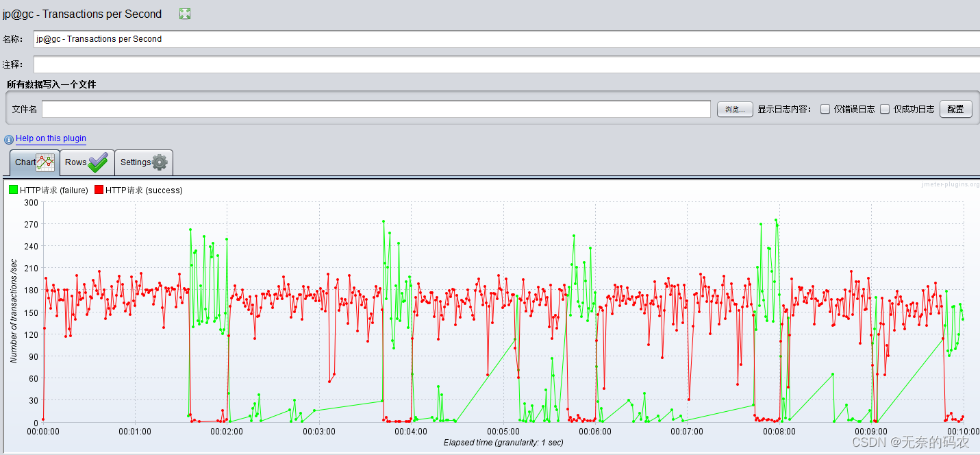Click the 文件名 filename input field
Viewport: 980px width, 455px height.
point(376,109)
